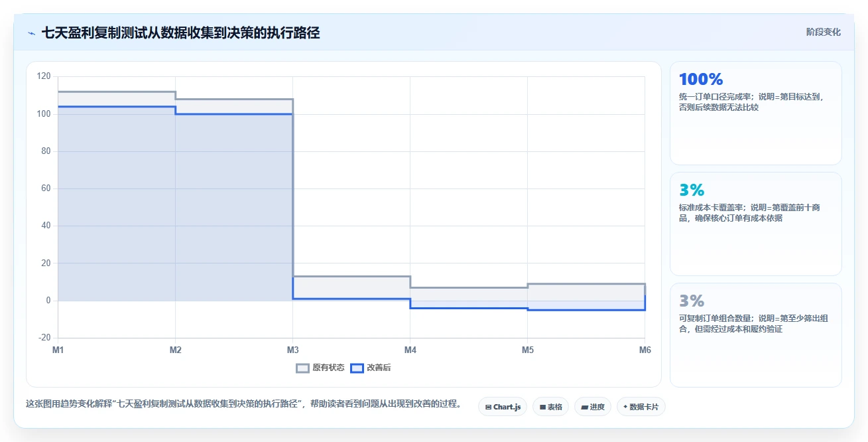Click the icon inside the 数据卡片 tag
The height and width of the screenshot is (442, 868).
(x=625, y=407)
